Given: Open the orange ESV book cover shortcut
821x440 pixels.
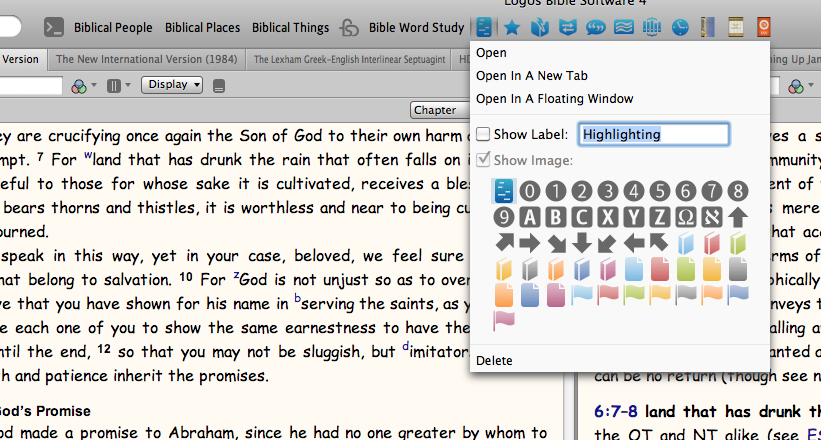Looking at the screenshot, I should (763, 27).
